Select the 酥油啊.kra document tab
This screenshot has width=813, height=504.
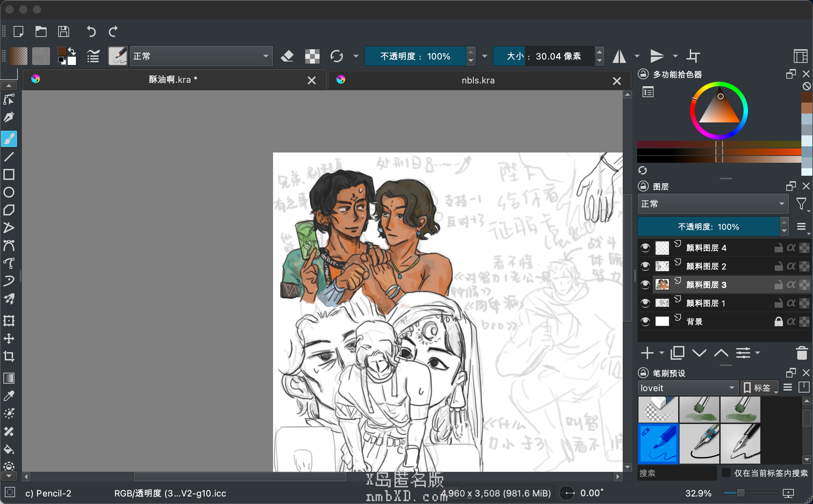pyautogui.click(x=173, y=80)
